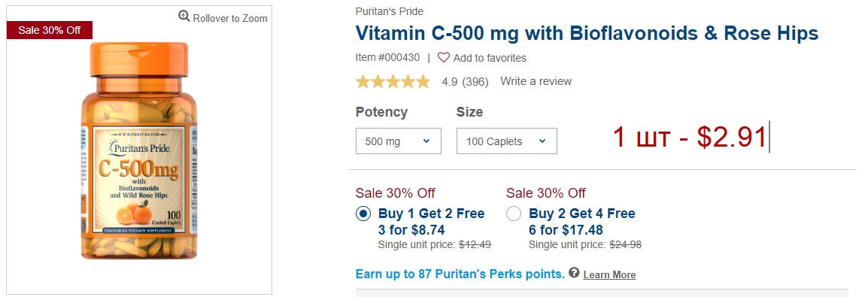The width and height of the screenshot is (868, 297).
Task: Click the Size dropdown chevron arrow
Action: [542, 141]
